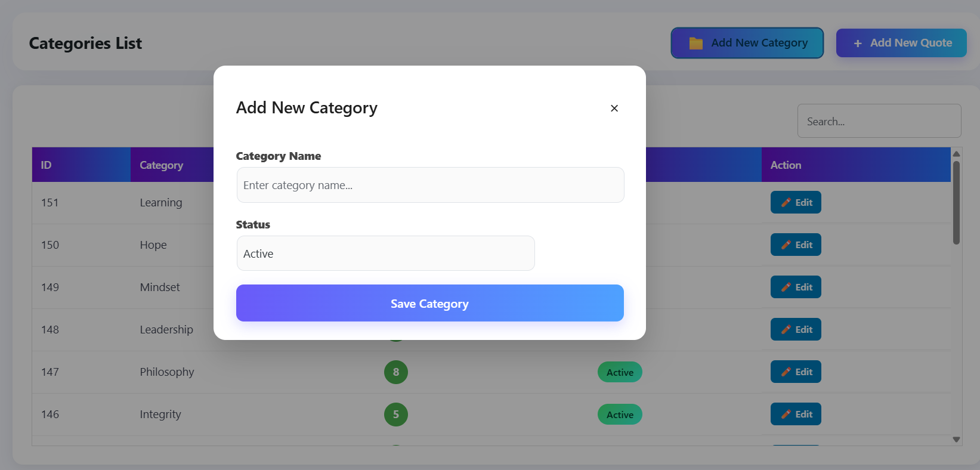Close the Add New Category dialog
The width and height of the screenshot is (980, 470).
pyautogui.click(x=614, y=108)
